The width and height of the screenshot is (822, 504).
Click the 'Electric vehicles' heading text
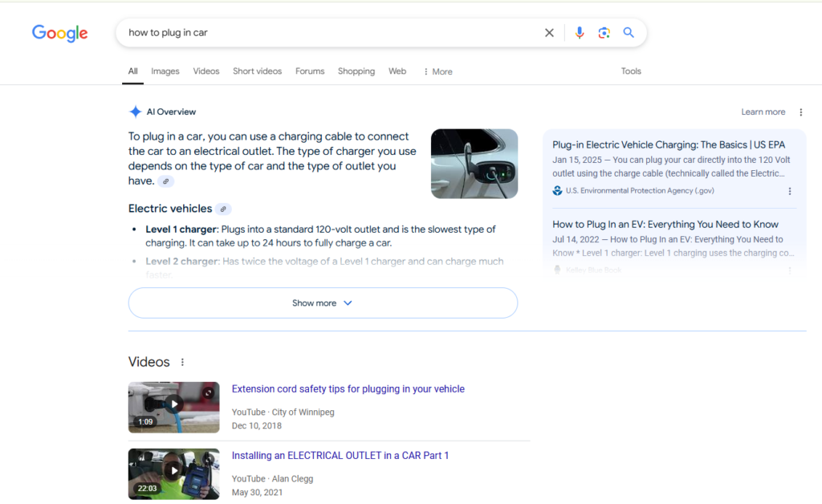[x=170, y=209]
